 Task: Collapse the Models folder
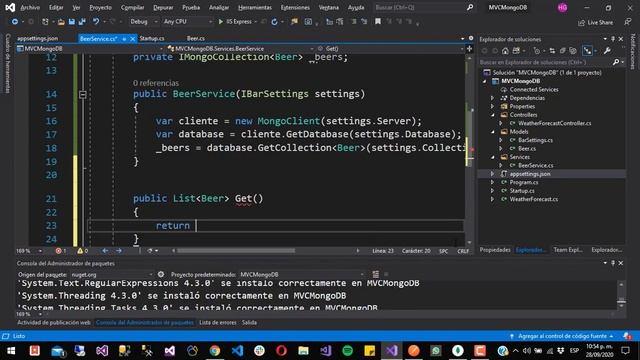click(x=493, y=131)
